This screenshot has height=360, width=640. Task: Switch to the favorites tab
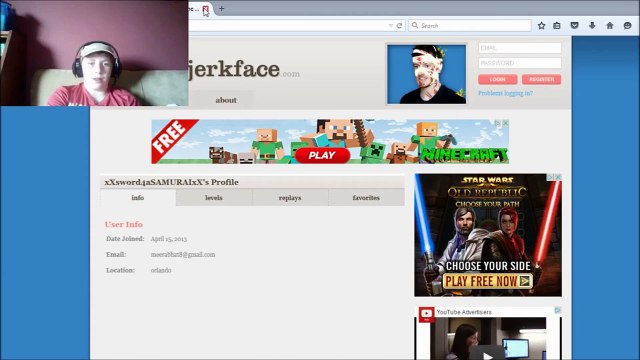pos(366,198)
